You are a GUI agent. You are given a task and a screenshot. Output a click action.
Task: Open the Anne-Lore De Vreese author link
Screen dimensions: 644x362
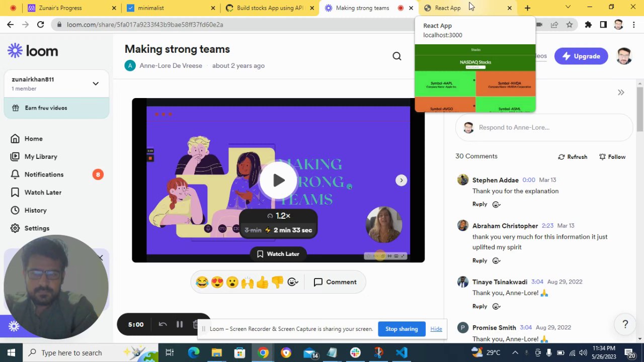[171, 66]
